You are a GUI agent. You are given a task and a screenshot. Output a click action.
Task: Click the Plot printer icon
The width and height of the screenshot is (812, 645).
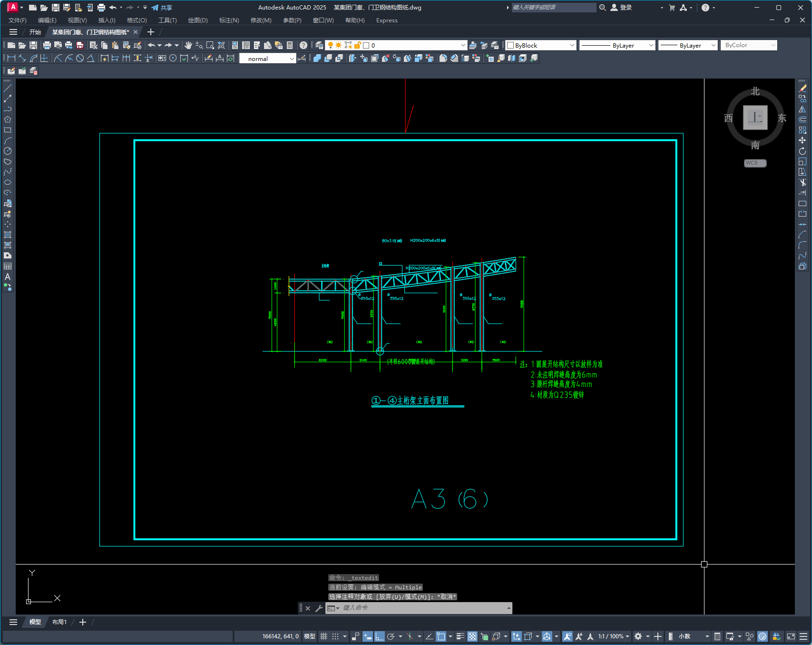[x=47, y=45]
